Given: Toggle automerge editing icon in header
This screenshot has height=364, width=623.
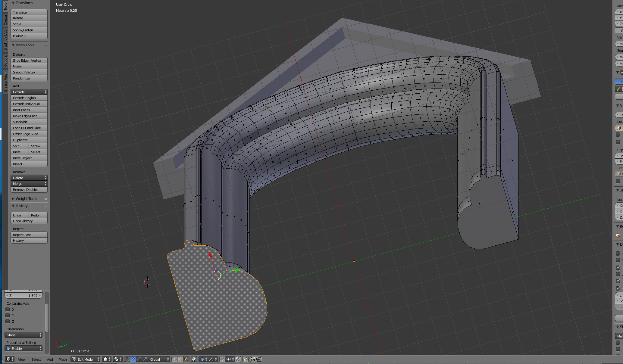Looking at the screenshot, I should pos(246,359).
